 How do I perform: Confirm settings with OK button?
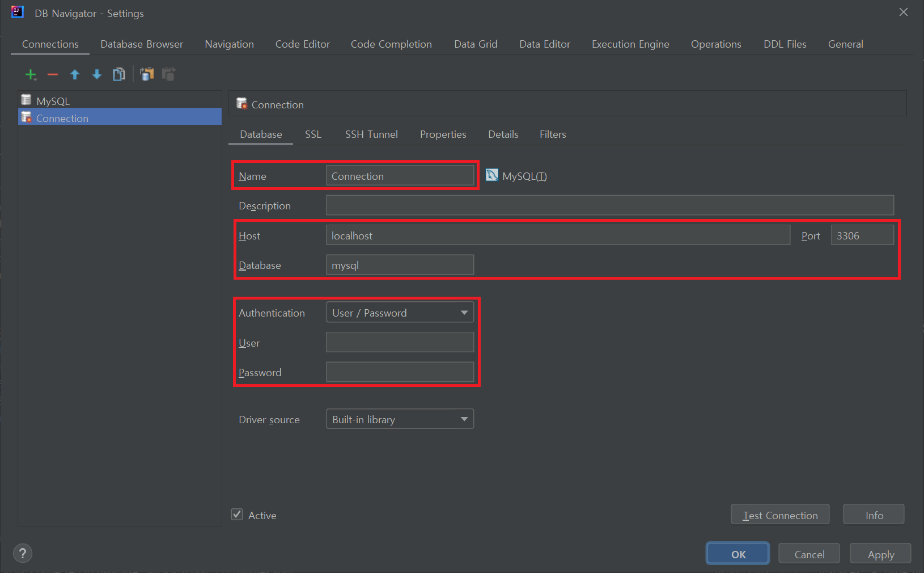737,554
